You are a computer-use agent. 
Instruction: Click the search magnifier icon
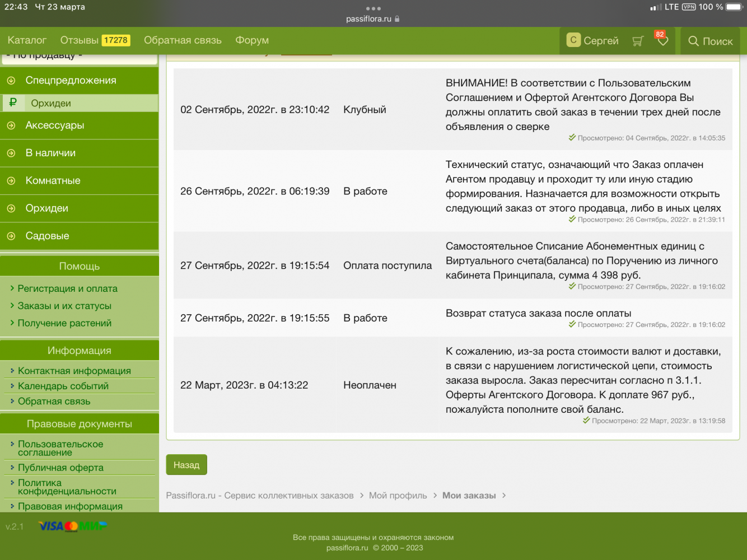pyautogui.click(x=693, y=41)
